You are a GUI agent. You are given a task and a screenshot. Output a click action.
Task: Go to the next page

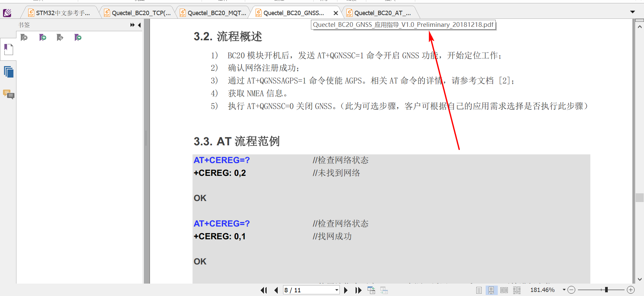(x=346, y=290)
